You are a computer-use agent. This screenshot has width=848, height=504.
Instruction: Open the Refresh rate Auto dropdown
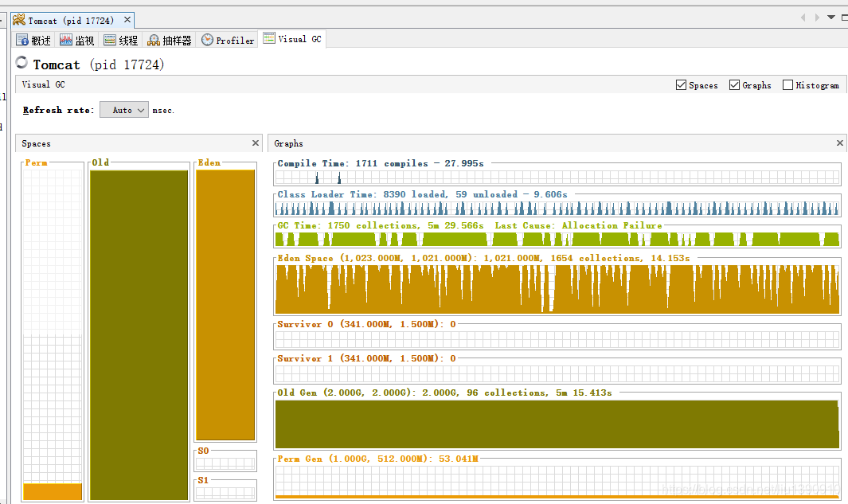coord(124,110)
